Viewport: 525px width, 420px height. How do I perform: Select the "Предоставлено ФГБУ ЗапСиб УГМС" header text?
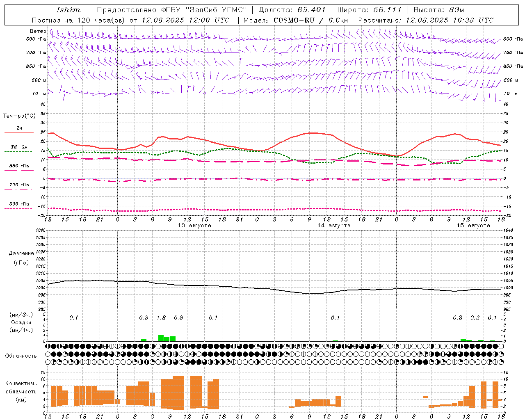click(172, 10)
